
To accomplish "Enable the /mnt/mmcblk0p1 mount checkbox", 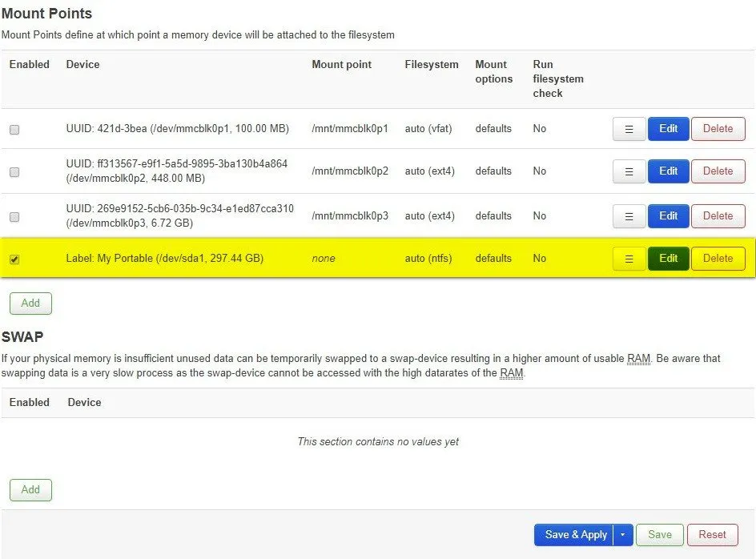I will coord(14,130).
